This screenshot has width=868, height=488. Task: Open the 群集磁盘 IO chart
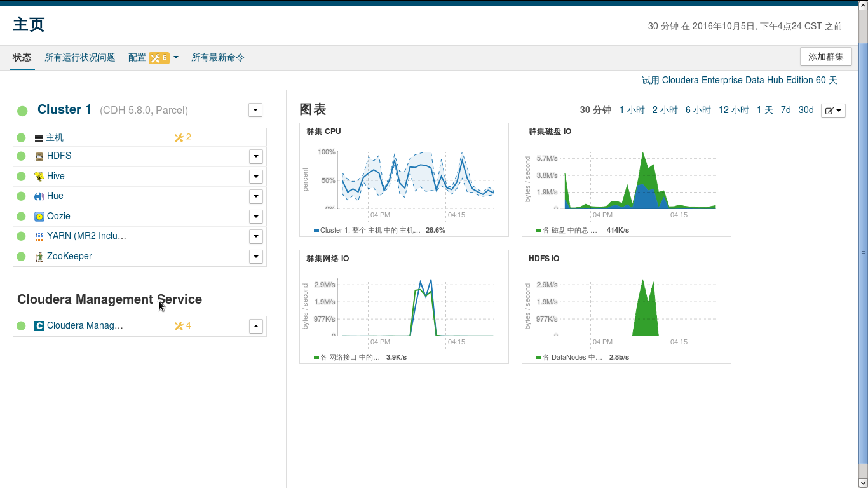click(x=627, y=180)
